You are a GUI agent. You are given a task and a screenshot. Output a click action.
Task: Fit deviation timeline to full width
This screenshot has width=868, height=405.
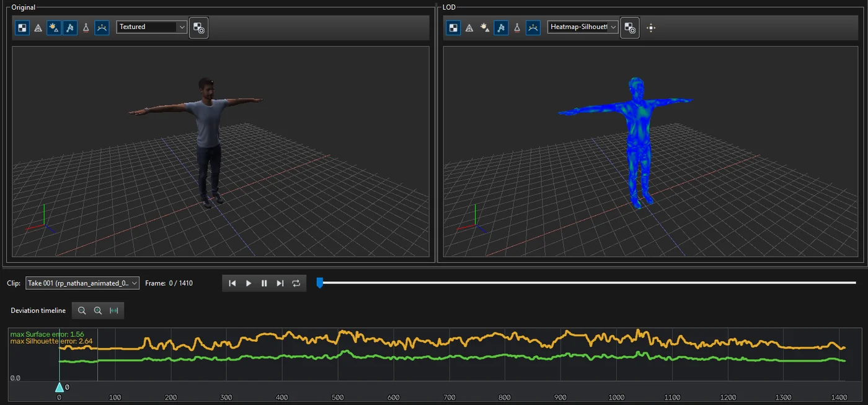(114, 310)
